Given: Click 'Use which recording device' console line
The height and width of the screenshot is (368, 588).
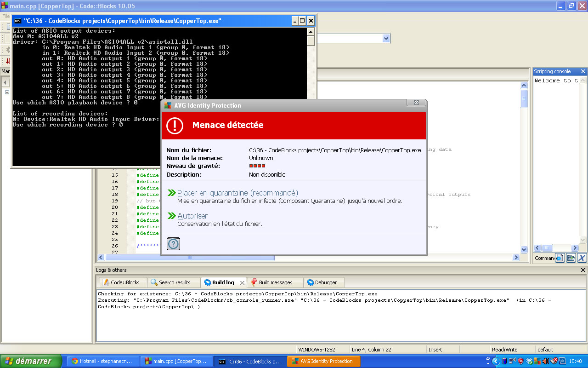Looking at the screenshot, I should coord(68,125).
